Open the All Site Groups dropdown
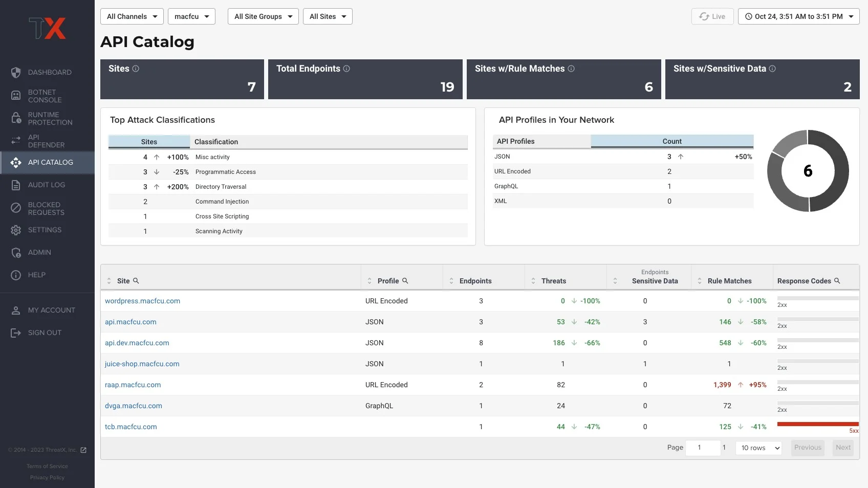The height and width of the screenshot is (488, 868). pyautogui.click(x=263, y=16)
